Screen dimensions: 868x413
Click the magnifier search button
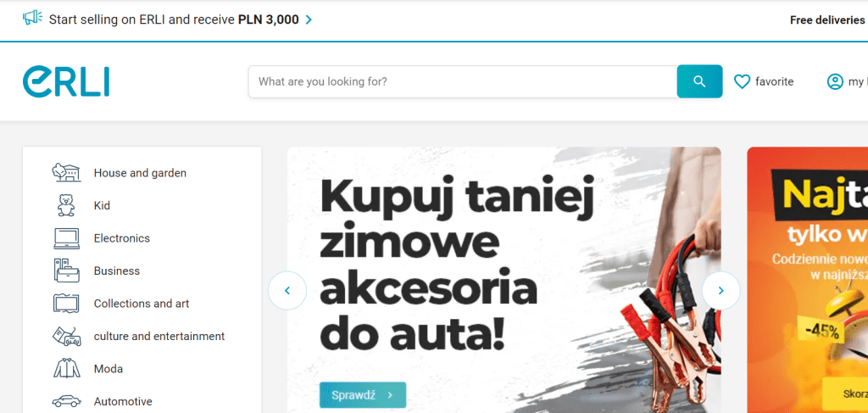pos(699,81)
